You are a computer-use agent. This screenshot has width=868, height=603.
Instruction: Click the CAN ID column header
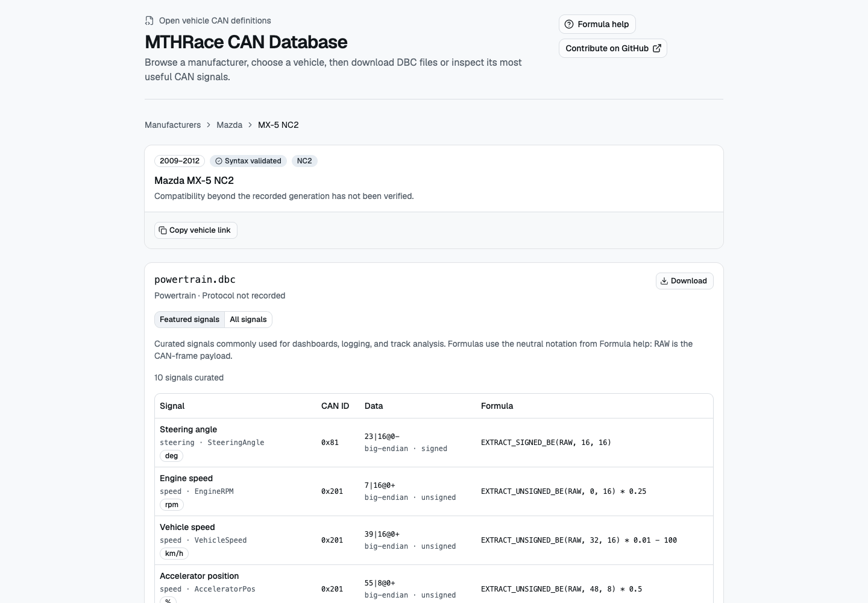point(335,406)
